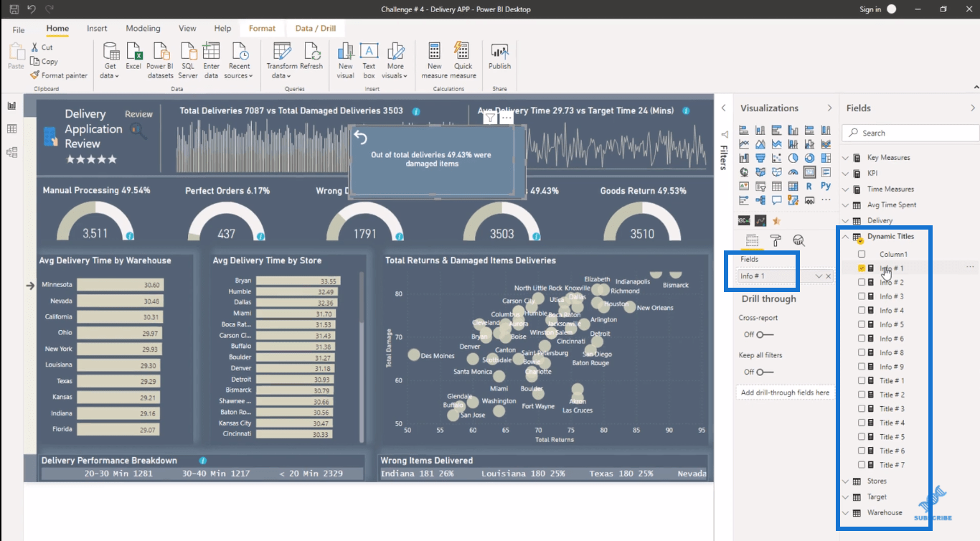The image size is (980, 541).
Task: Switch to the Data / Drill tab
Action: (315, 29)
